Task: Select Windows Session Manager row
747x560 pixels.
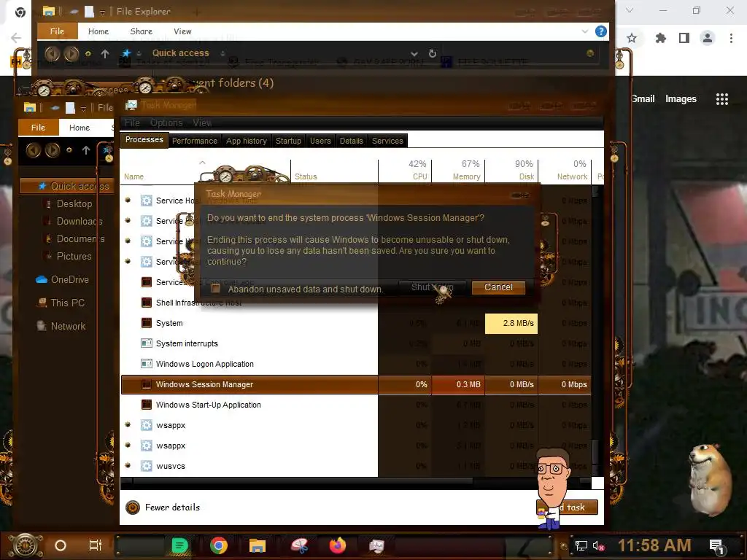Action: (x=356, y=384)
